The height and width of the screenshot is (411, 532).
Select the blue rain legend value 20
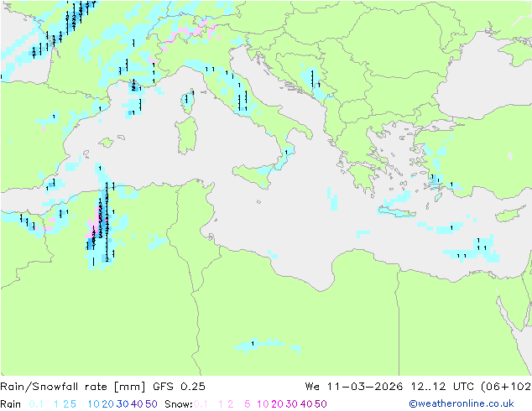pyautogui.click(x=108, y=404)
